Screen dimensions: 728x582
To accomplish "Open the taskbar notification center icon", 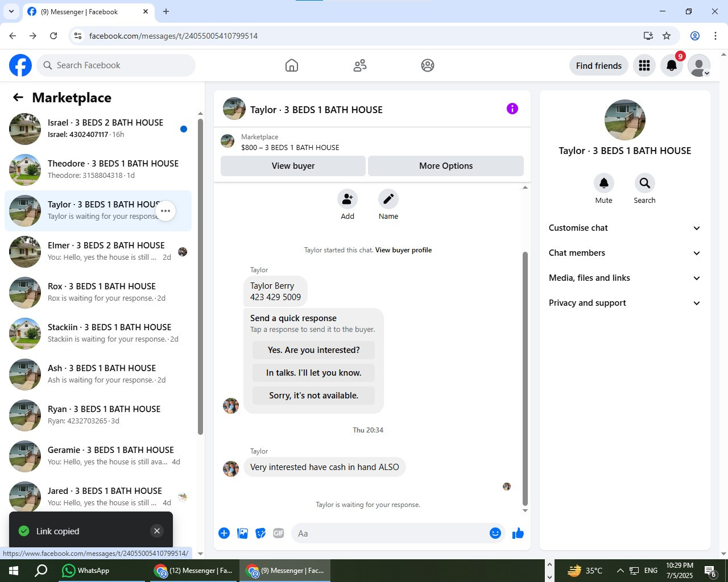I will [710, 571].
